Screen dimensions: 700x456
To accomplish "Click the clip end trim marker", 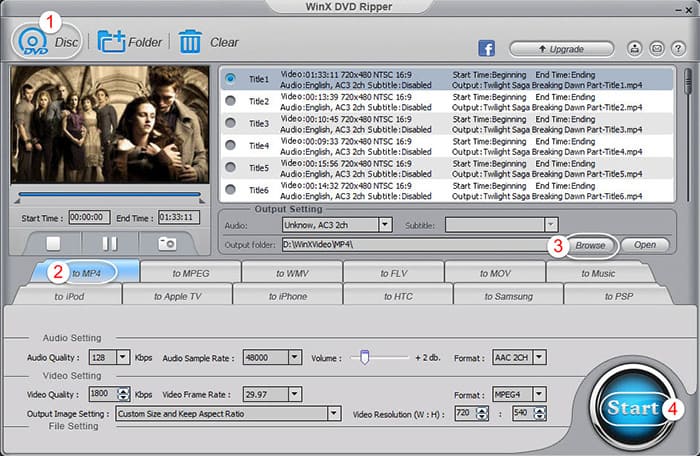I will 202,201.
